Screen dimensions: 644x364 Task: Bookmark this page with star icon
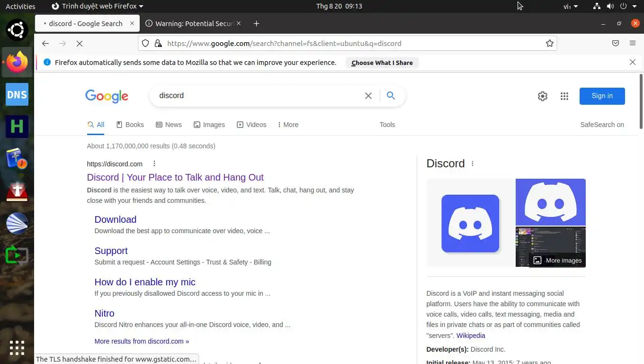point(550,43)
